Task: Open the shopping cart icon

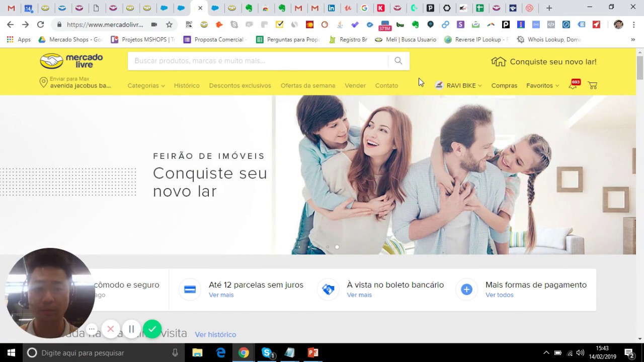Action: (593, 85)
